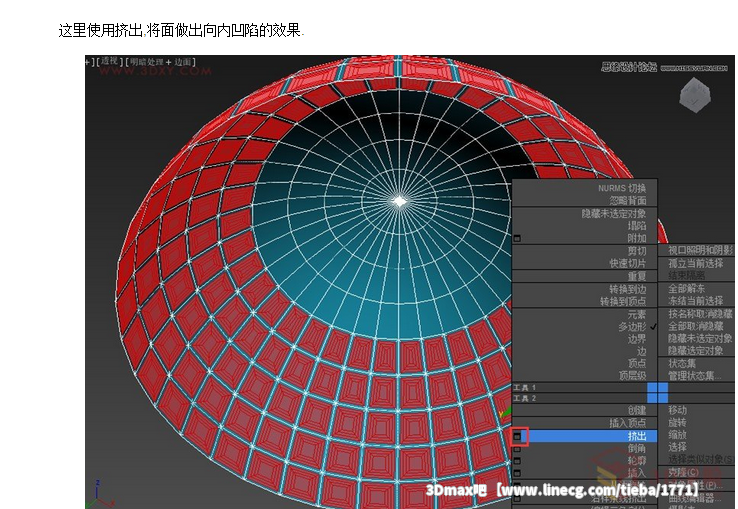This screenshot has height=509, width=738.
Task: Select 隐藏未选定对象 in the display quad
Action: (x=701, y=338)
